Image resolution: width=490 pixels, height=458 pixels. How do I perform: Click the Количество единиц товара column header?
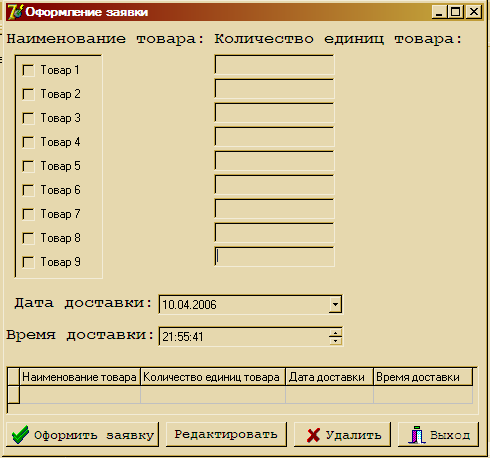[213, 377]
